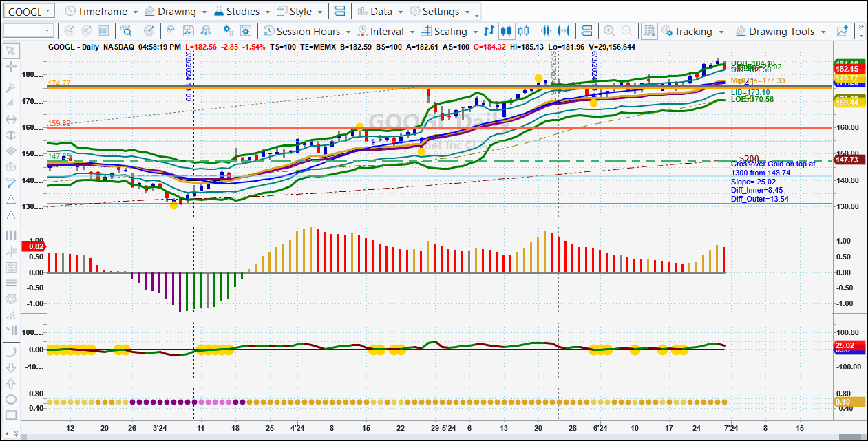Click the wide candle spacing icon

point(564,31)
